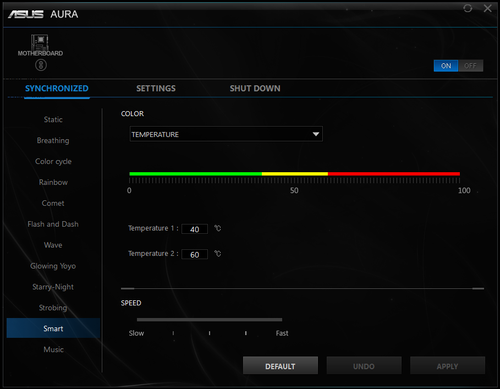Choose the Starry-Night effect
This screenshot has height=389, width=500.
[53, 287]
